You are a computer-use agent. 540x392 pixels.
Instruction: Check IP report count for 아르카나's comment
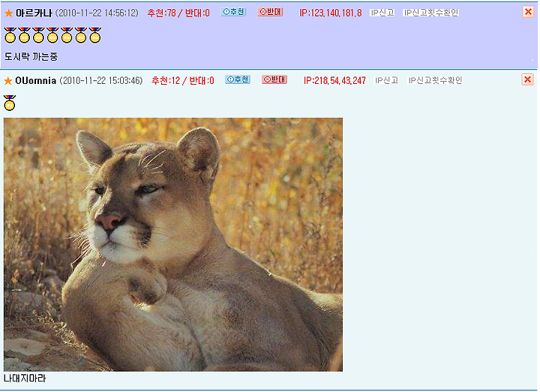point(430,13)
